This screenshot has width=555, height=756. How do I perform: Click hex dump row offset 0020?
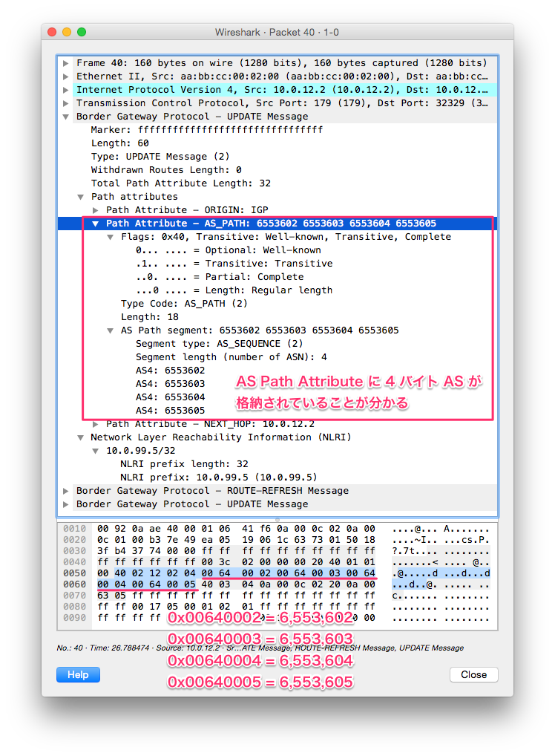point(75,540)
